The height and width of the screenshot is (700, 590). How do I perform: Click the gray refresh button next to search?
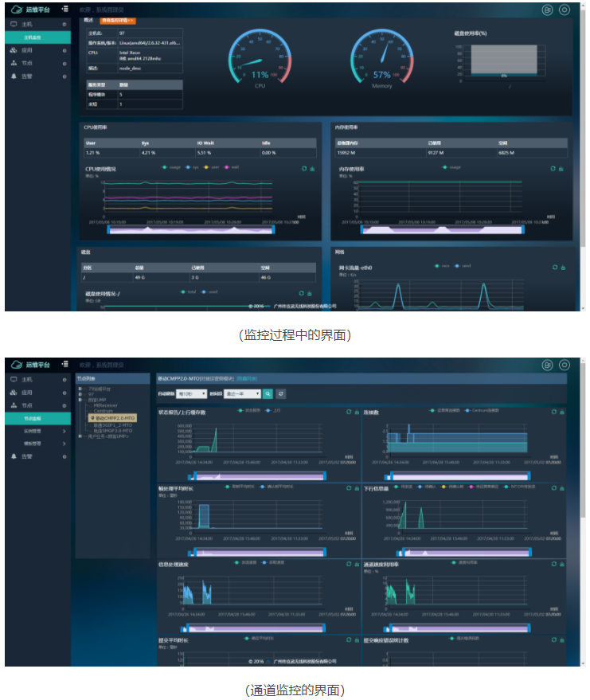pos(281,393)
